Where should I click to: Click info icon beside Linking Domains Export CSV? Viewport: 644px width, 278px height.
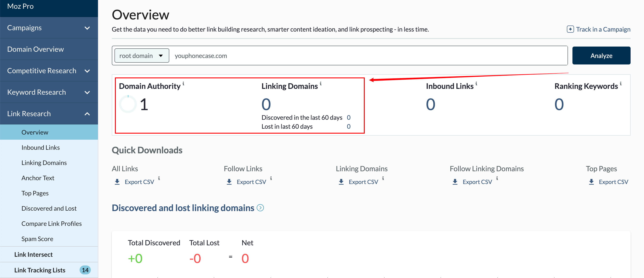383,178
